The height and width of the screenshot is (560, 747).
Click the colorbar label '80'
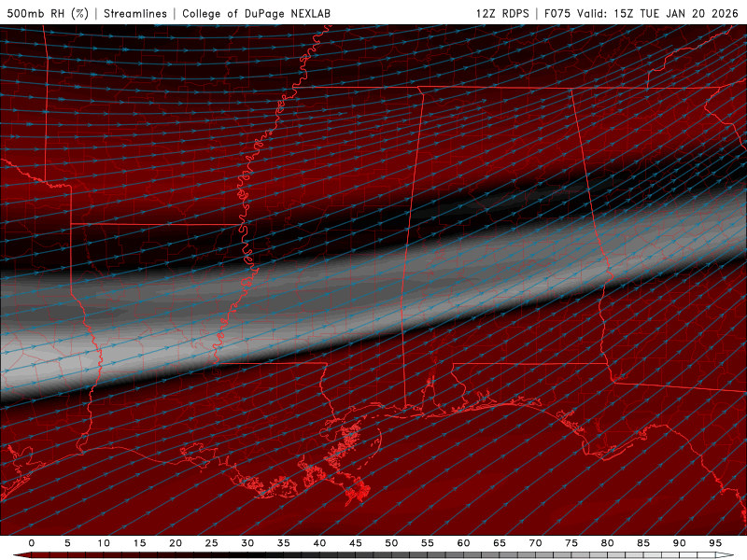608,543
